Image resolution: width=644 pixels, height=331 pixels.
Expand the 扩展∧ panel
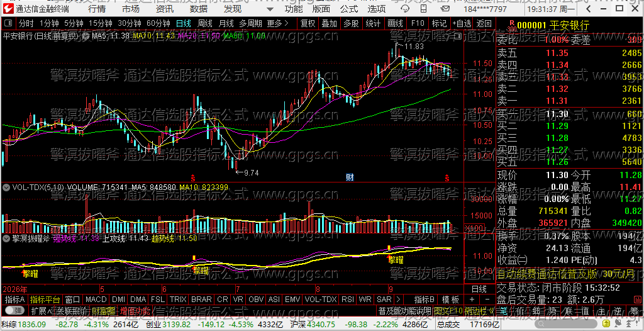coord(42,310)
